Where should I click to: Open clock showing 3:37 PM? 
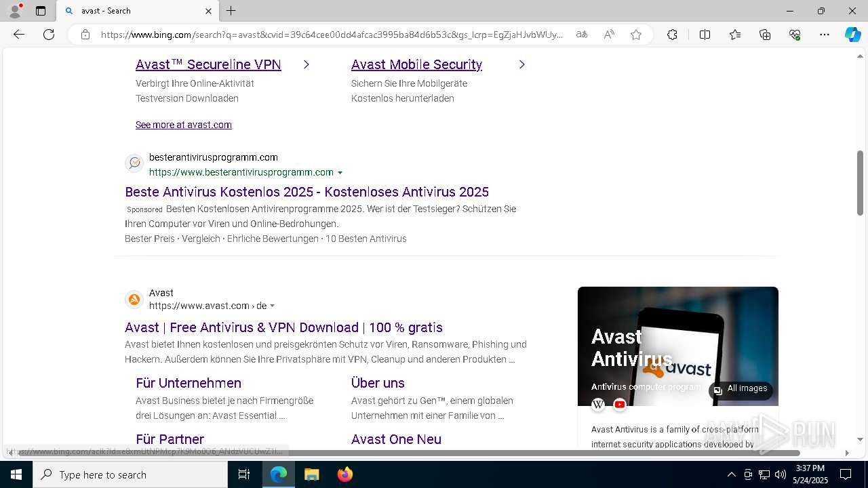(x=811, y=474)
